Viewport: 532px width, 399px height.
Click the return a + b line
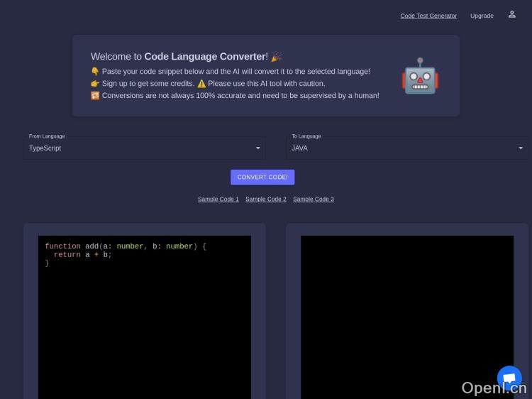[x=83, y=255]
